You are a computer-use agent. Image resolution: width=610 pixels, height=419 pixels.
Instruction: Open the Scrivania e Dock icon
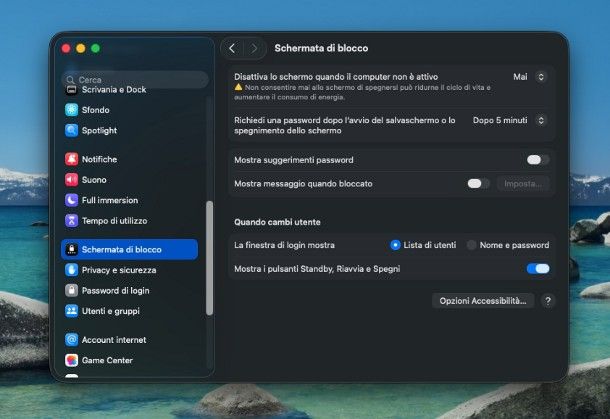point(72,90)
